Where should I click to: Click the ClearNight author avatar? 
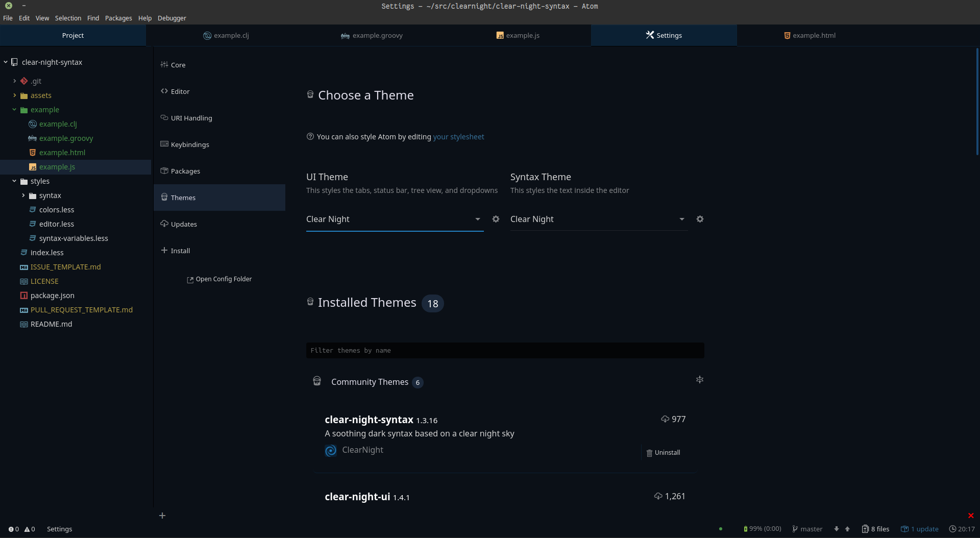[331, 450]
